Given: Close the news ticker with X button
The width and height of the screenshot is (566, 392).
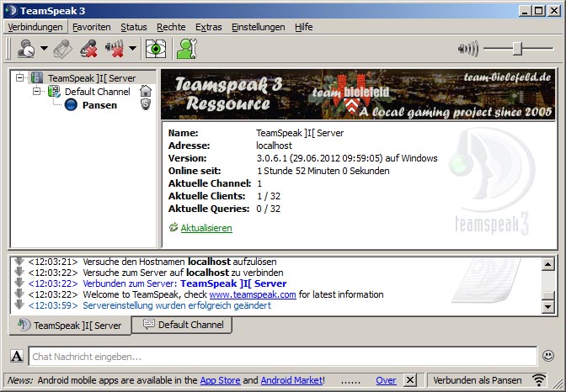Looking at the screenshot, I should click(409, 380).
